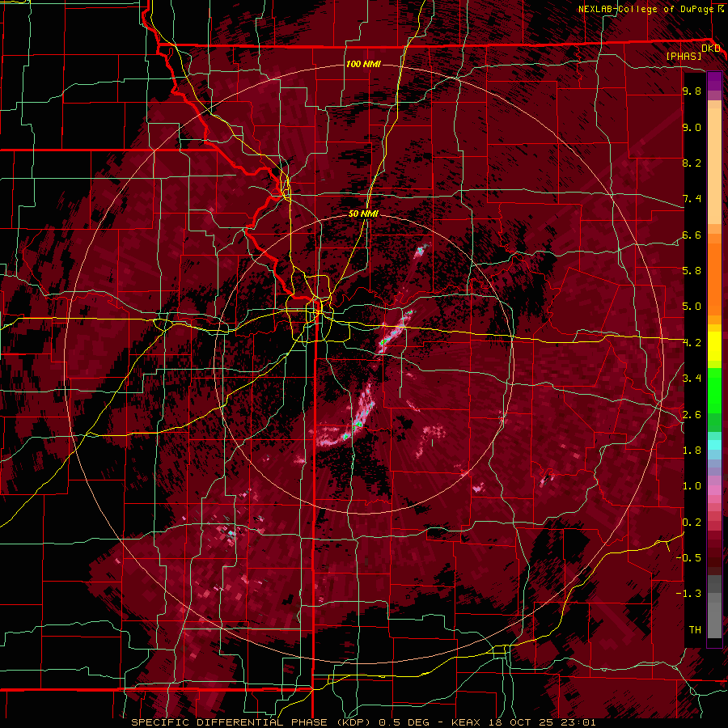Pick the bright orange segment of the color bar

coord(714,278)
